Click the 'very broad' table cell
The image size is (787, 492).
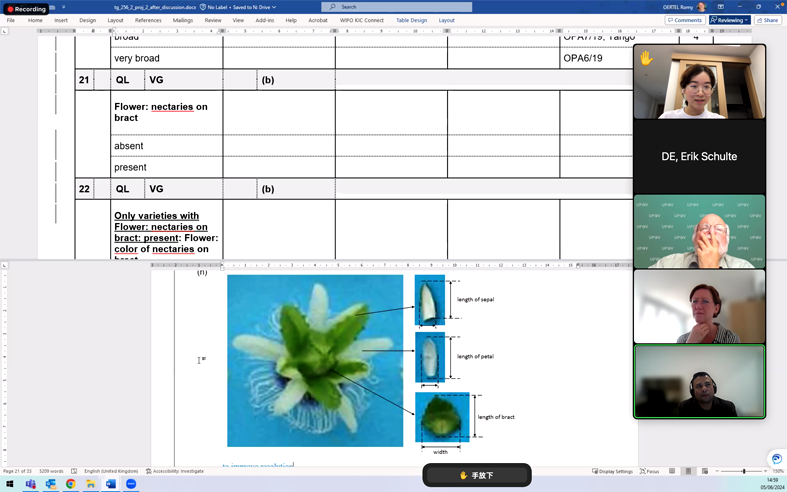[x=167, y=58]
